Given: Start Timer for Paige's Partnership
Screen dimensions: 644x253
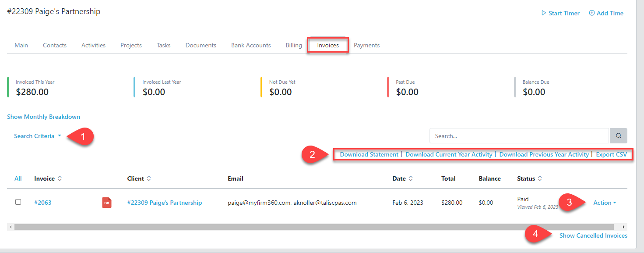Looking at the screenshot, I should tap(560, 13).
